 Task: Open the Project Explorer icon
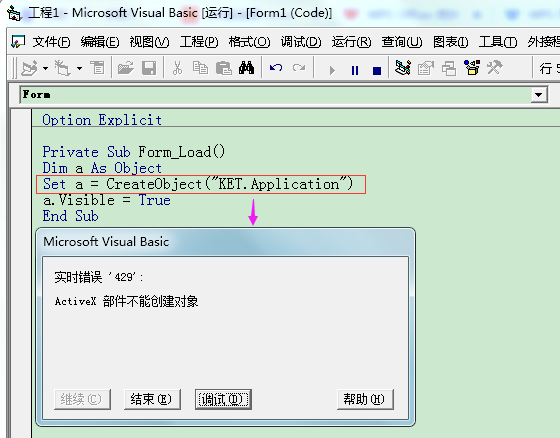tap(403, 68)
